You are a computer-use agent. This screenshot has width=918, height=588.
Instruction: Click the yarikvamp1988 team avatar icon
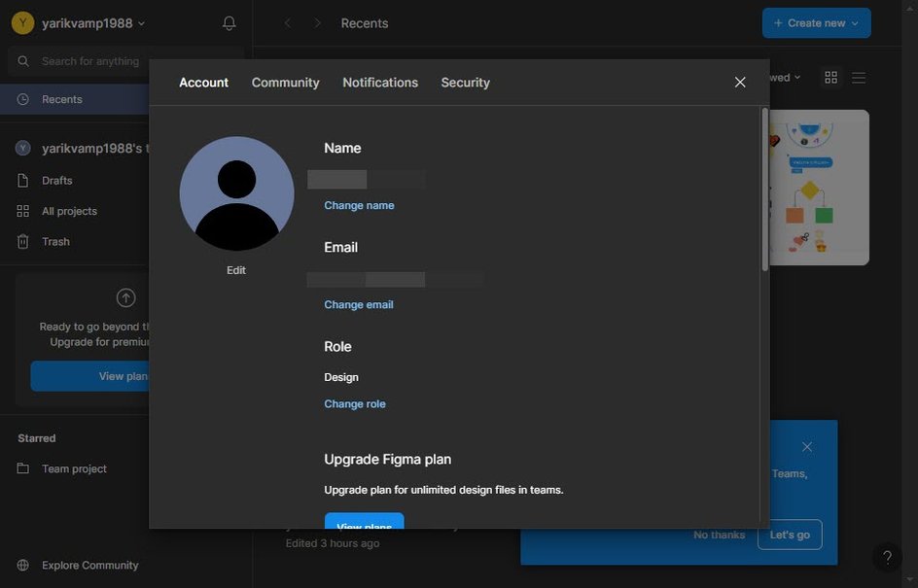22,149
